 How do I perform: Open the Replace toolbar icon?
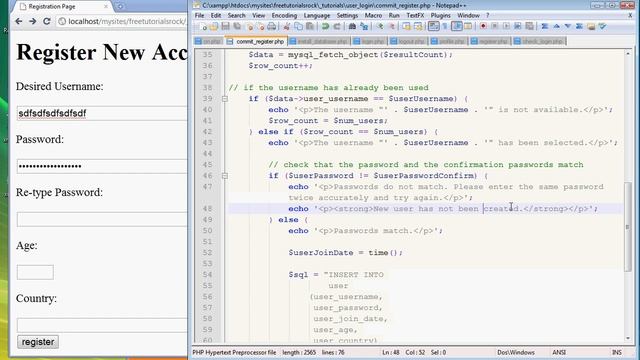pos(364,27)
